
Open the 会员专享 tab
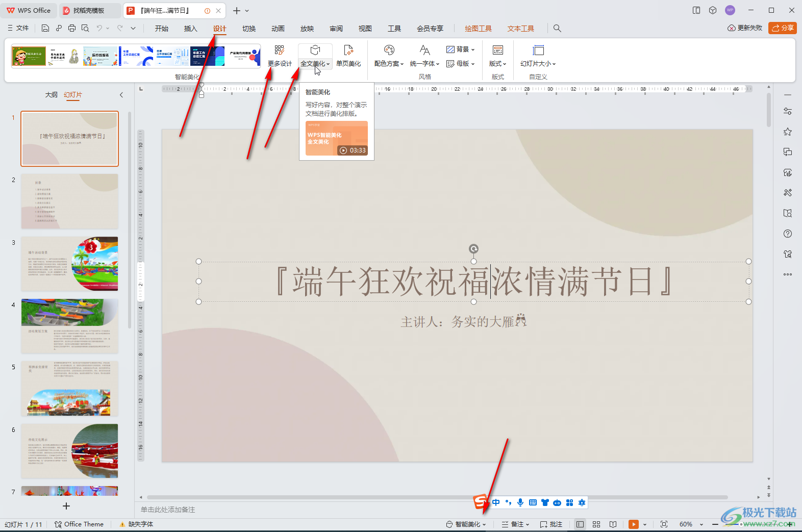(430, 29)
